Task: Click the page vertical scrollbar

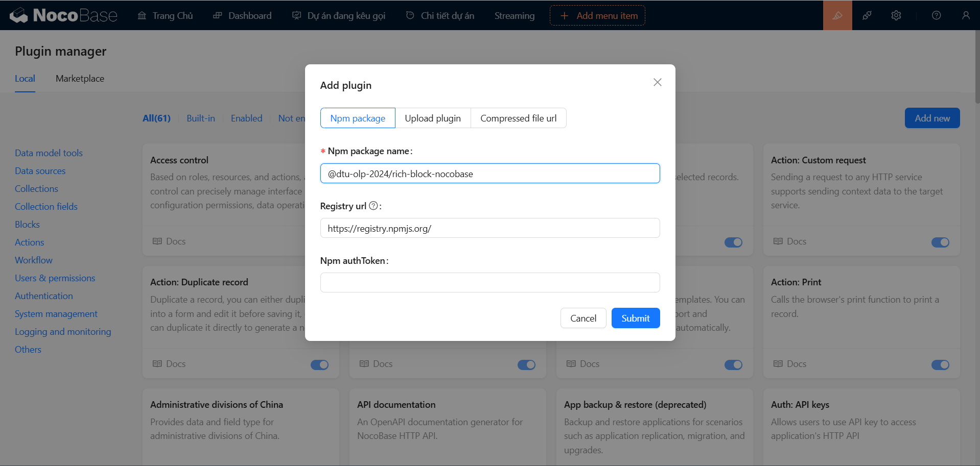Action: click(977, 67)
